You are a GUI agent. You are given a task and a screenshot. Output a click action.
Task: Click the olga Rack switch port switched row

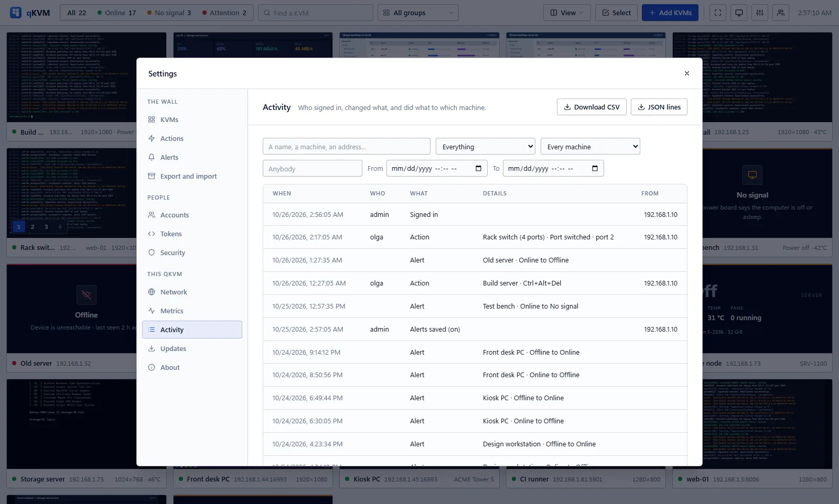click(475, 237)
